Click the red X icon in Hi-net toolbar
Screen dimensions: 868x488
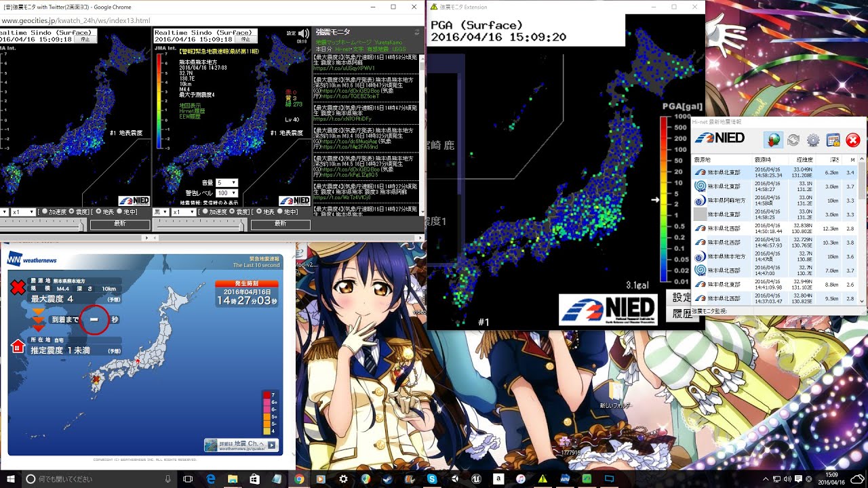pyautogui.click(x=853, y=140)
